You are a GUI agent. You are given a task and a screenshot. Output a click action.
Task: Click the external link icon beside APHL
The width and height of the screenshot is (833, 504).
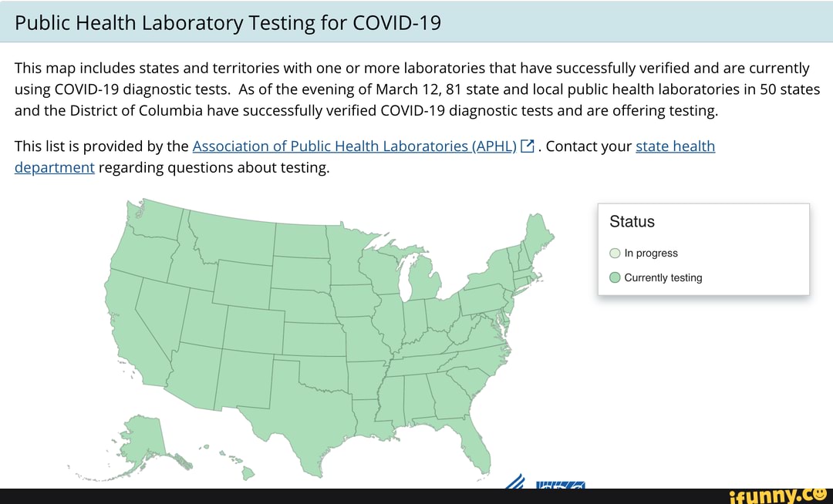click(528, 146)
